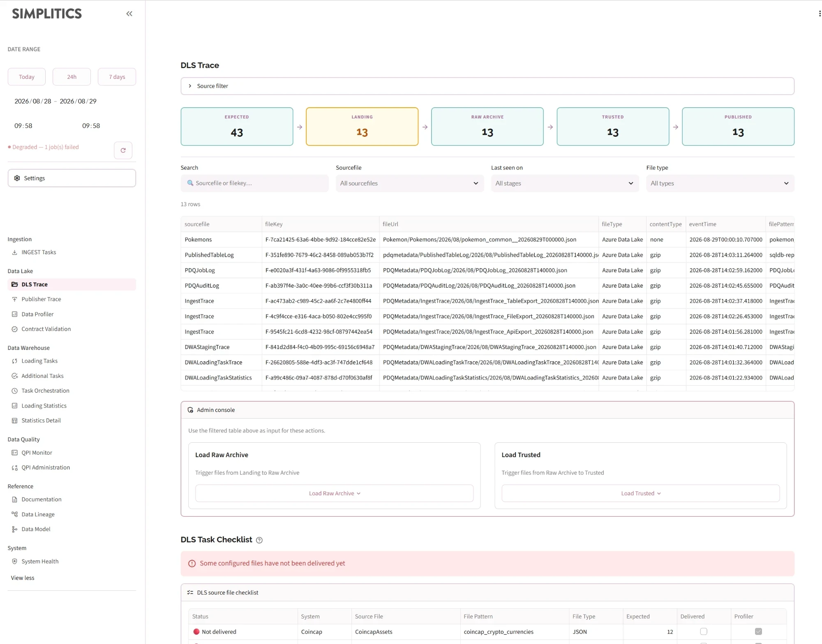Open the three-dot menu at top right
The image size is (822, 644).
(x=820, y=14)
